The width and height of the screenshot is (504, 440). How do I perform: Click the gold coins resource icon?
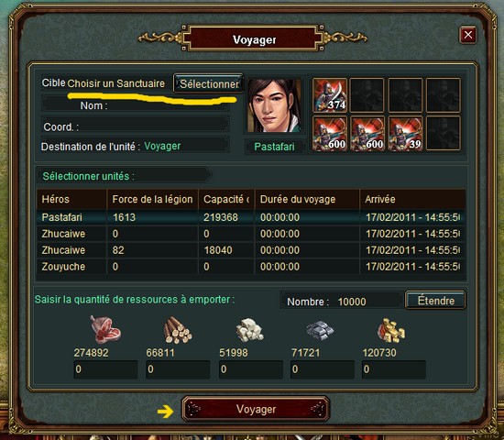click(391, 330)
